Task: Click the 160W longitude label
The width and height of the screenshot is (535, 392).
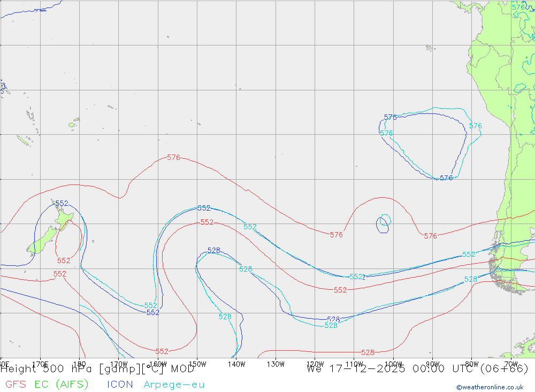Action: (158, 364)
